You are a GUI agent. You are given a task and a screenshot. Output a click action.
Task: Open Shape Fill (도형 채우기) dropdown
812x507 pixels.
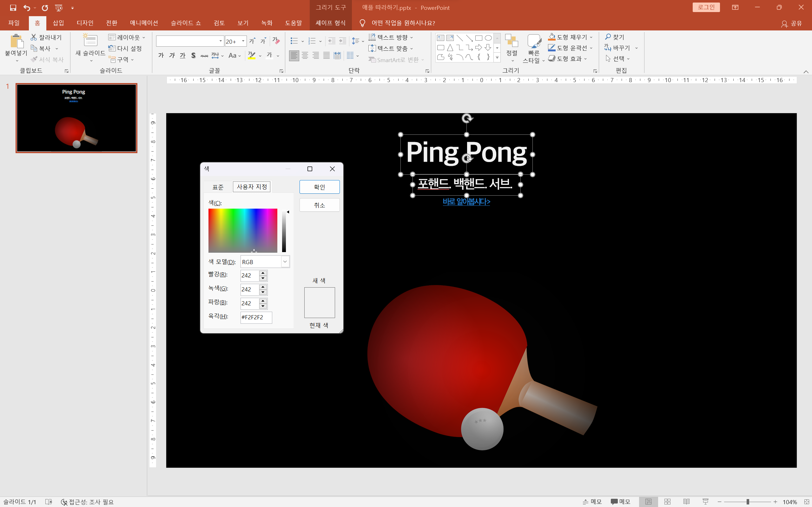pyautogui.click(x=591, y=37)
